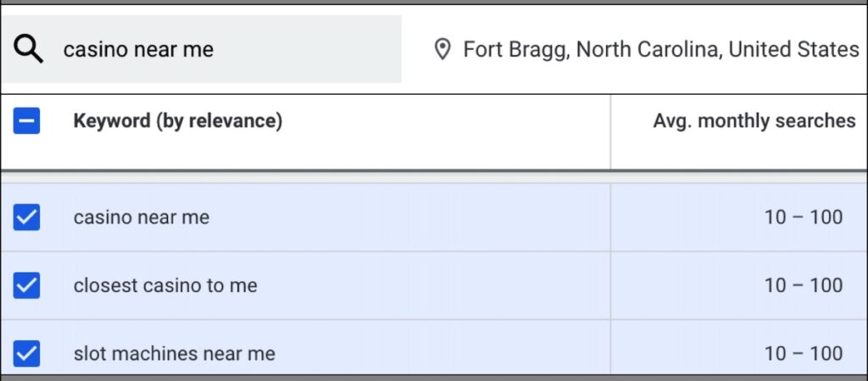Click the search magnifier icon

[x=29, y=50]
